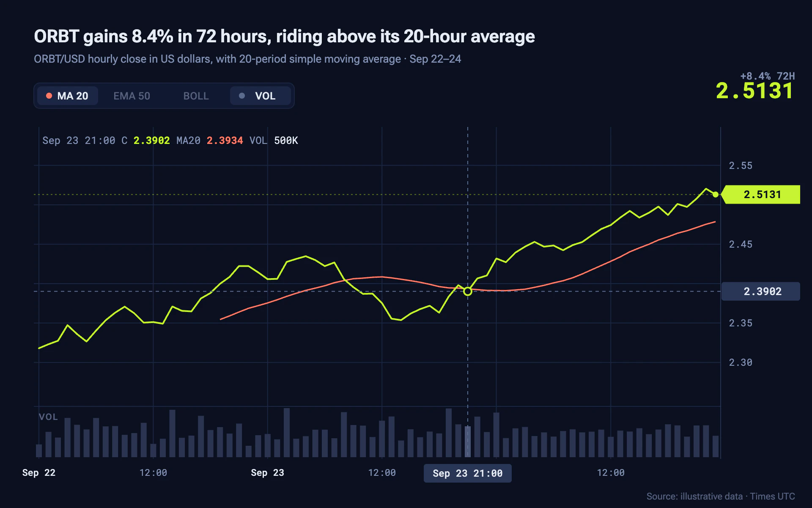This screenshot has height=508, width=812.
Task: Click the 500K volume readout value
Action: tap(286, 141)
